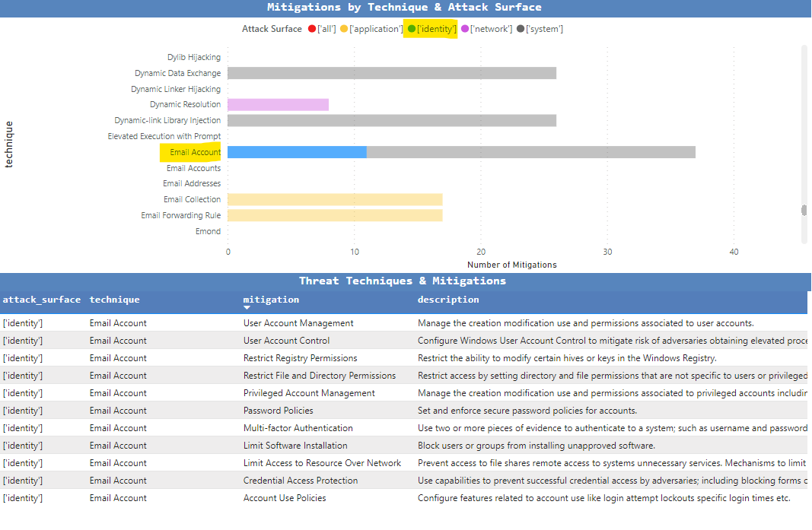Toggle the ['network'] legend filter

pos(486,28)
